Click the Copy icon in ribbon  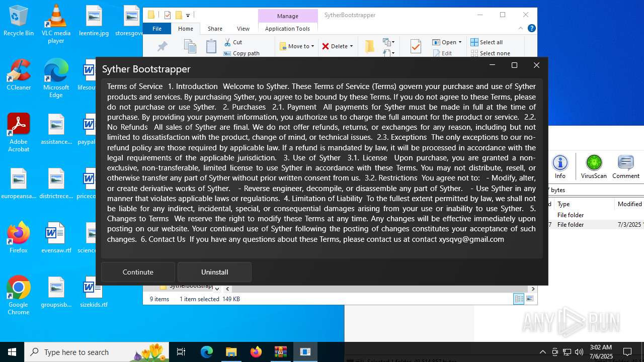tap(190, 46)
